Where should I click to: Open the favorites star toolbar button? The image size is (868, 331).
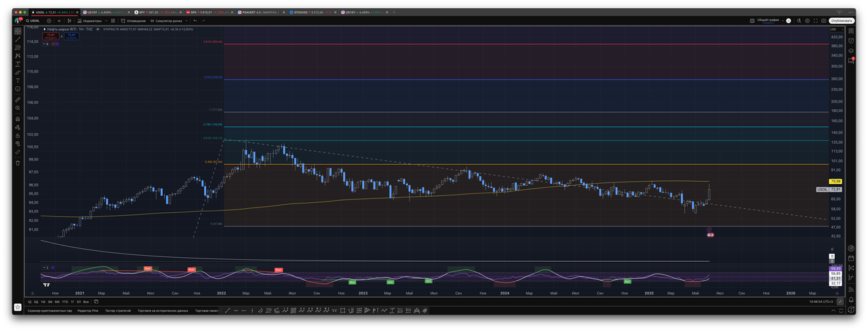(18, 307)
